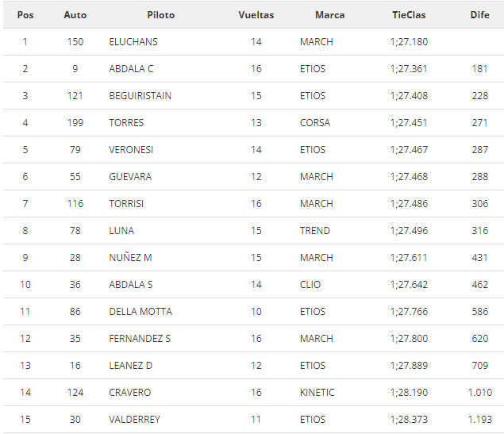Click the Piloto column header
This screenshot has width=504, height=434.
click(160, 15)
